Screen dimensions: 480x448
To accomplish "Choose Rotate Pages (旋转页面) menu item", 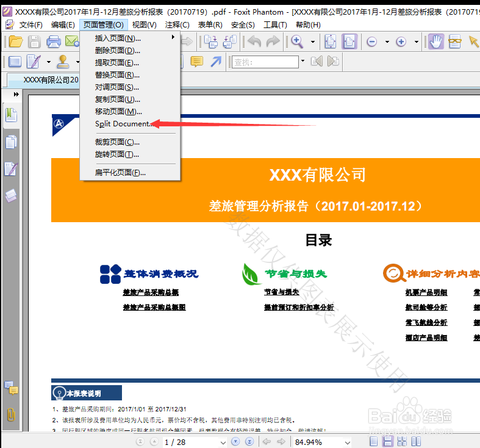I will tap(130, 154).
